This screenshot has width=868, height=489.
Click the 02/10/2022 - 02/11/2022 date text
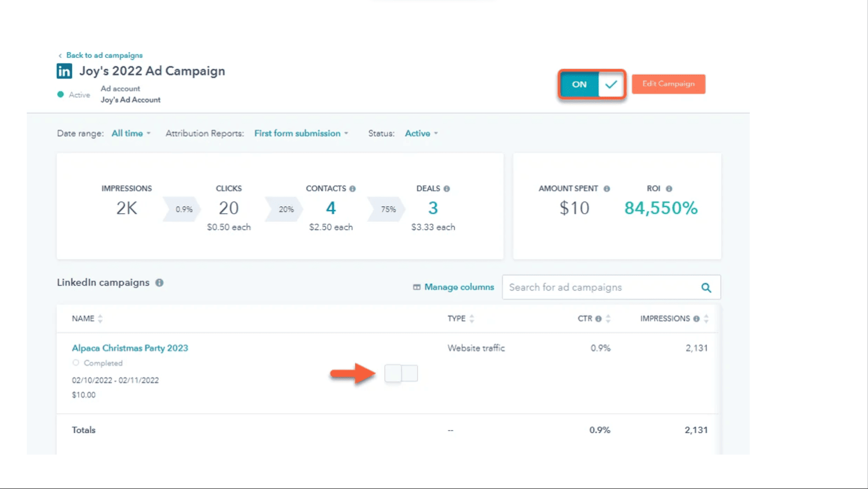point(115,380)
